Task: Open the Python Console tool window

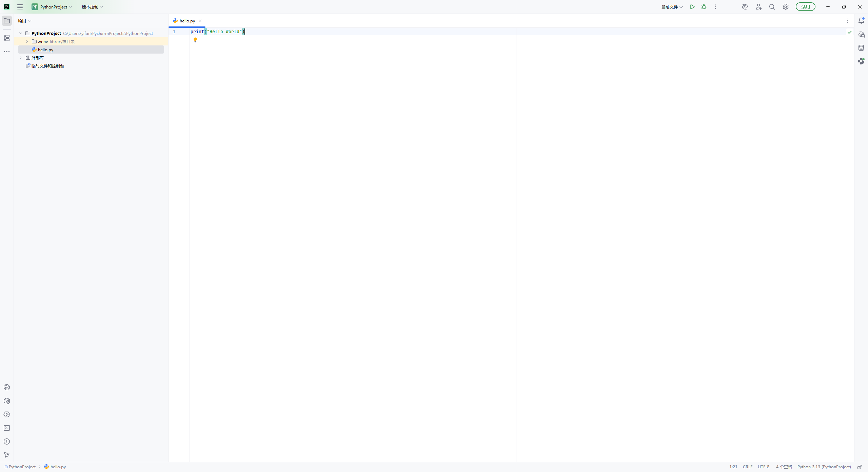Action: [7, 387]
